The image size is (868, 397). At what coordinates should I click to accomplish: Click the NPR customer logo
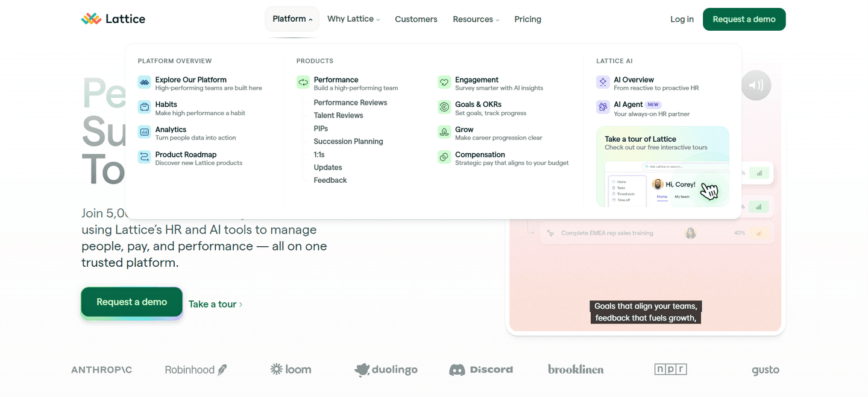pos(670,369)
